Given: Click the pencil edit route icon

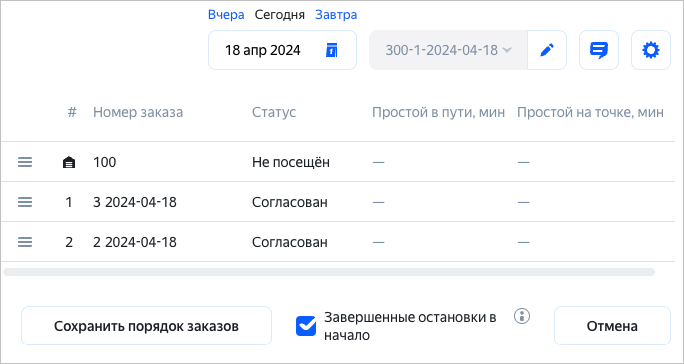Looking at the screenshot, I should (547, 50).
